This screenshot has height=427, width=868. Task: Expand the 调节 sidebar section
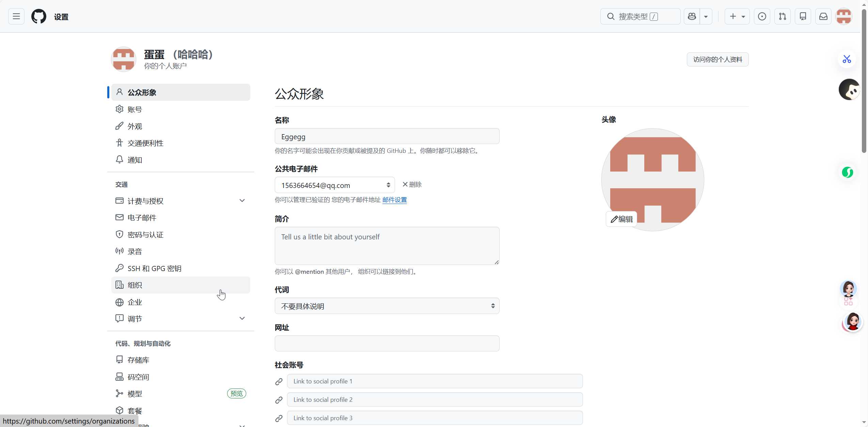point(242,318)
